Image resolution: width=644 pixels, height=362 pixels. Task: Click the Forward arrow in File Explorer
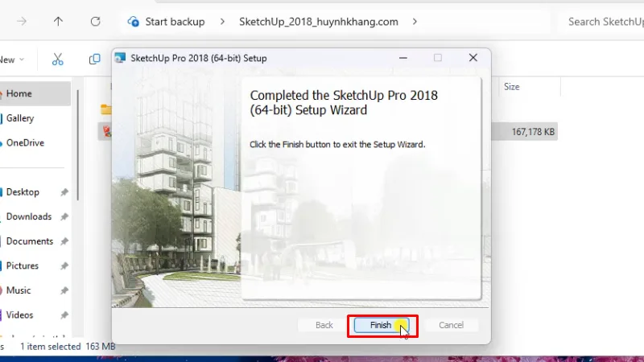[22, 22]
